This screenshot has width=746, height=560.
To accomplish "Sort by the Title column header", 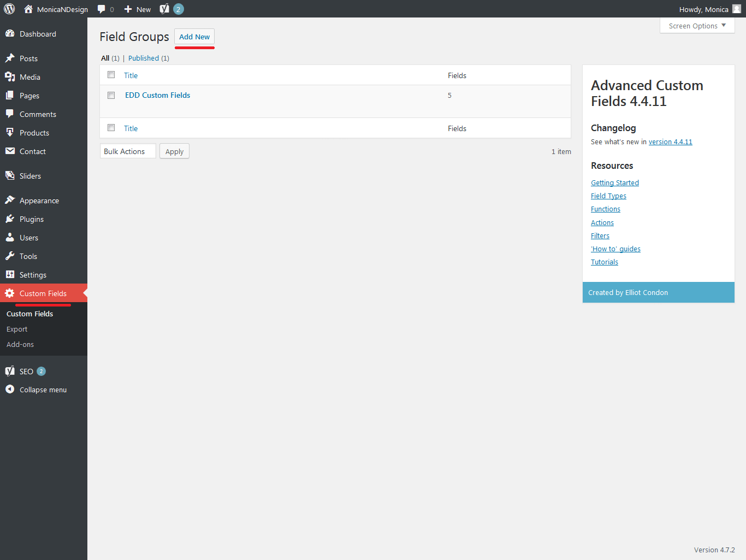I will point(131,75).
